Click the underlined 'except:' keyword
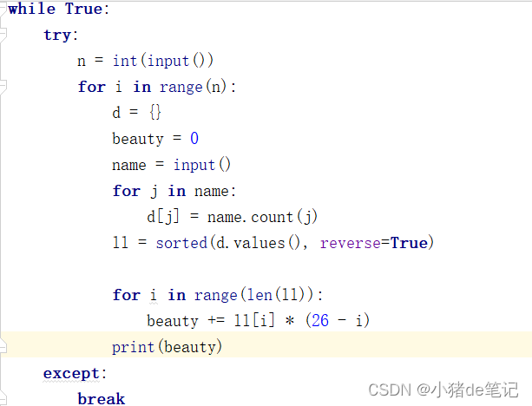 75,373
